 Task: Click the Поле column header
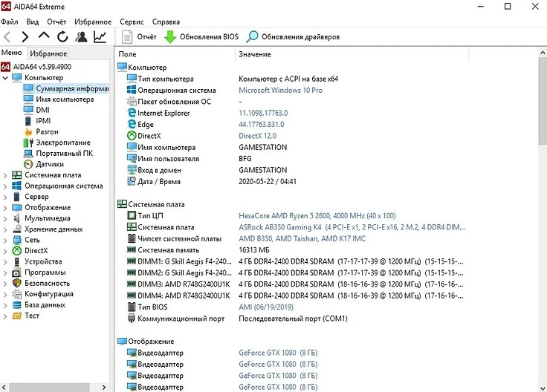(x=175, y=54)
